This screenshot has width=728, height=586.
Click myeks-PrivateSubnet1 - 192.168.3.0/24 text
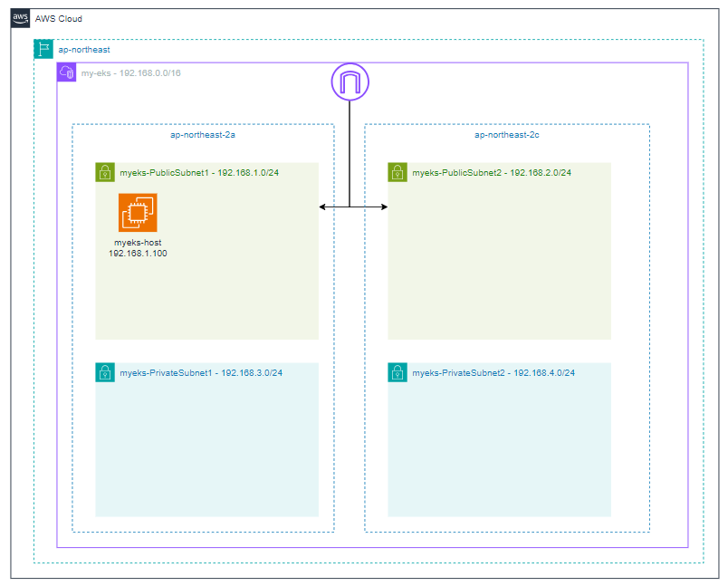pyautogui.click(x=201, y=373)
